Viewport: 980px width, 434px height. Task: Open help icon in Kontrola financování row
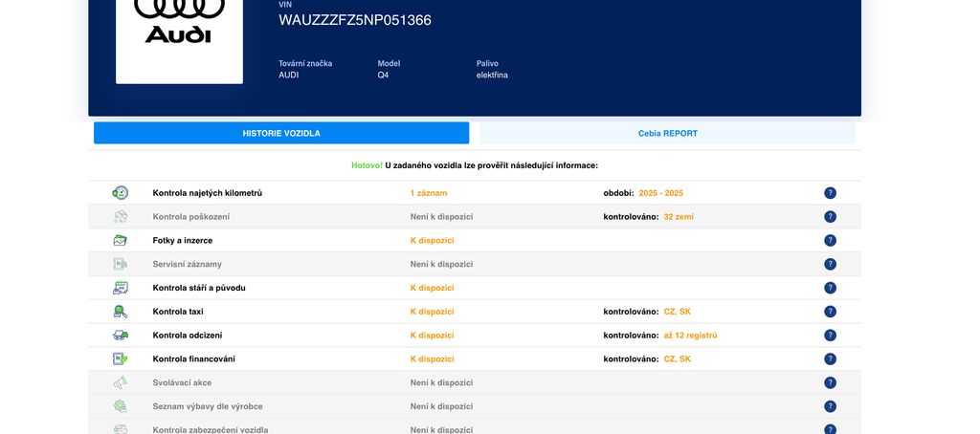pos(830,359)
